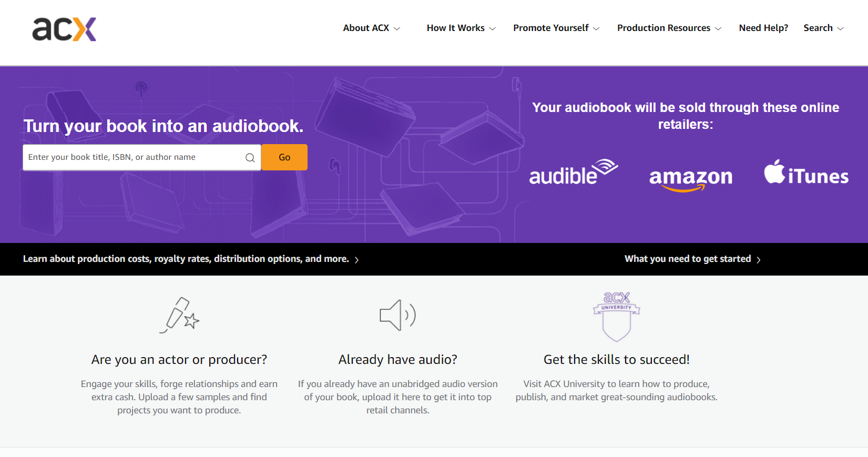
Task: Click the iTunes logo
Action: pyautogui.click(x=806, y=174)
